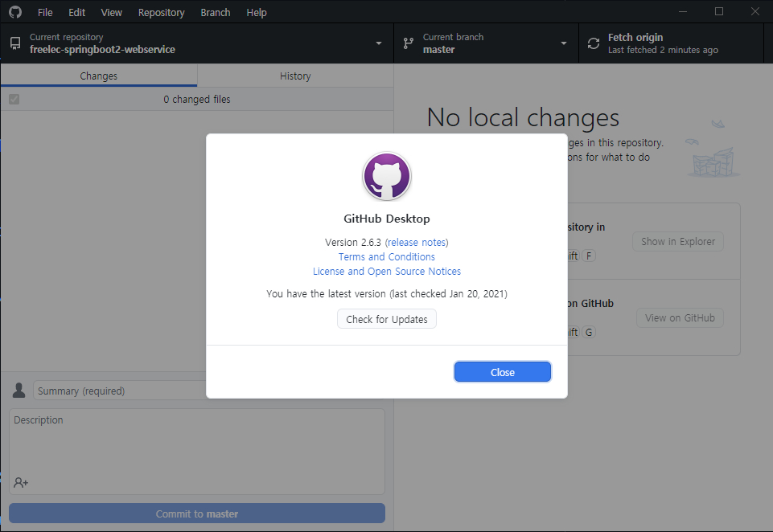
Task: Click '0 changed files' label
Action: (197, 99)
